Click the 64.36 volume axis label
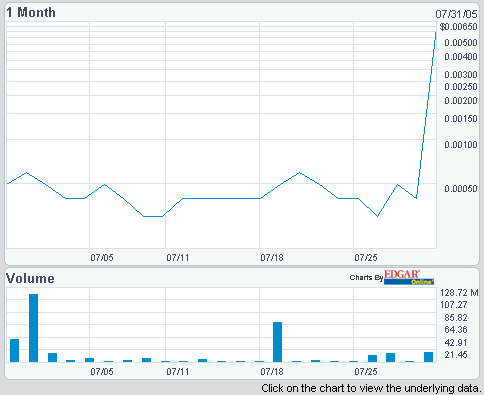The image size is (484, 395). pos(456,330)
